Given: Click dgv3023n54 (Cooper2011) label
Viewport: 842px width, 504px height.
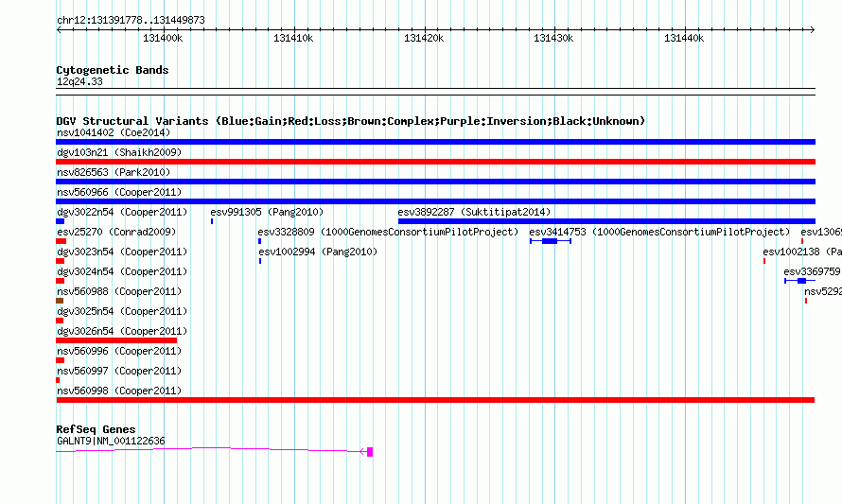Looking at the screenshot, I should [x=122, y=252].
